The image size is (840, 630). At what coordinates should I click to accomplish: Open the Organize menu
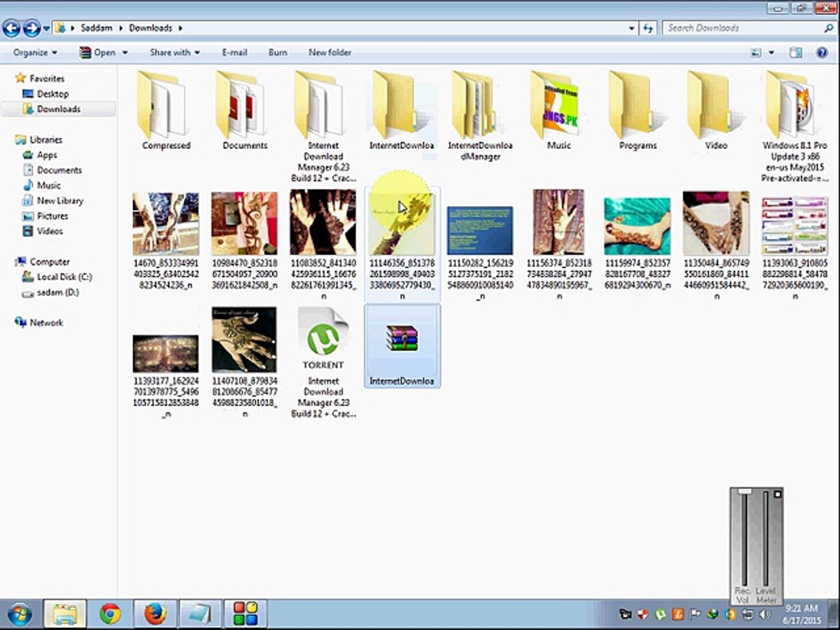tap(35, 52)
